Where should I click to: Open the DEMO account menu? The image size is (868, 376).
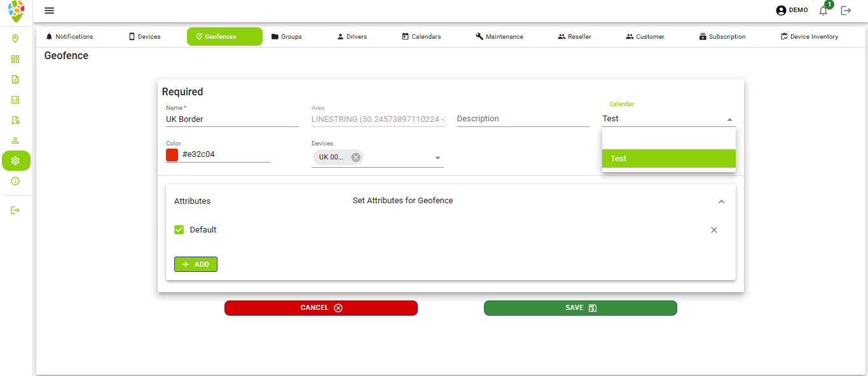tap(791, 10)
